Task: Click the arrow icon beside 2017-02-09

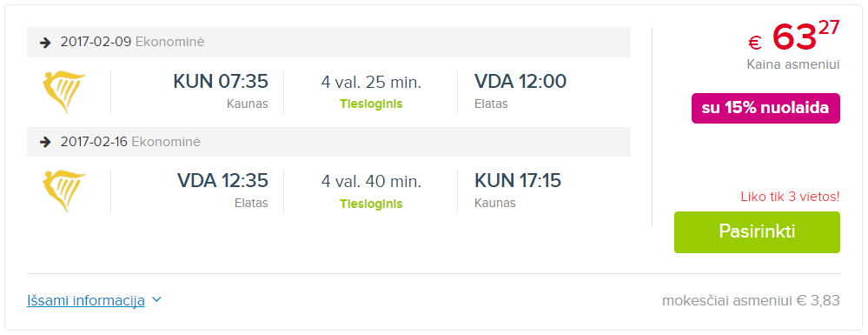Action: tap(45, 42)
